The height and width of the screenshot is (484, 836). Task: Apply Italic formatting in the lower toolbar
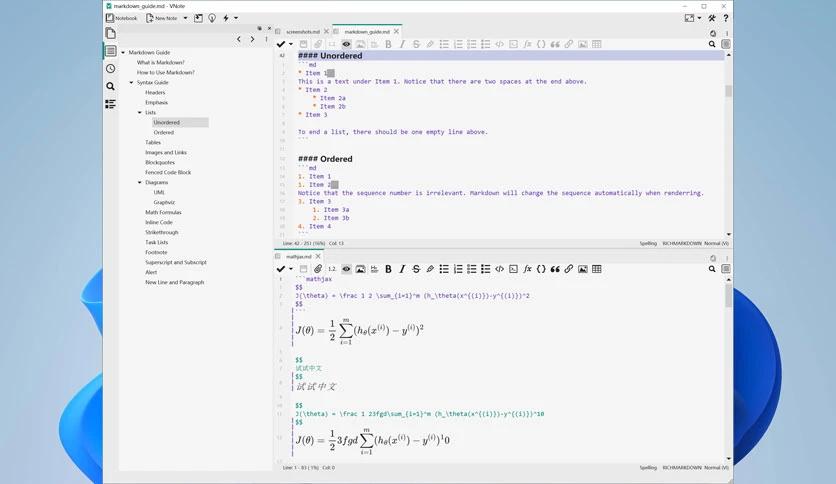click(402, 269)
